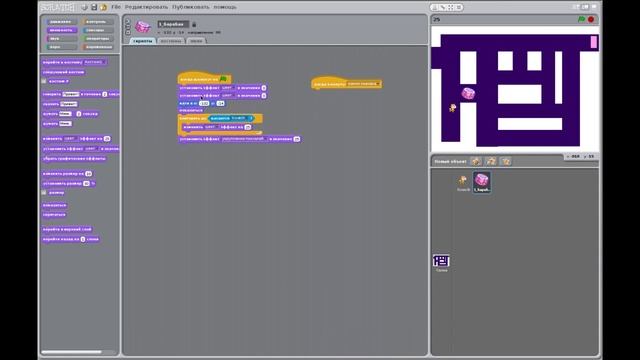This screenshot has height=360, width=640.
Task: Click the padlock icon beside the sprite name
Action: pos(194,24)
